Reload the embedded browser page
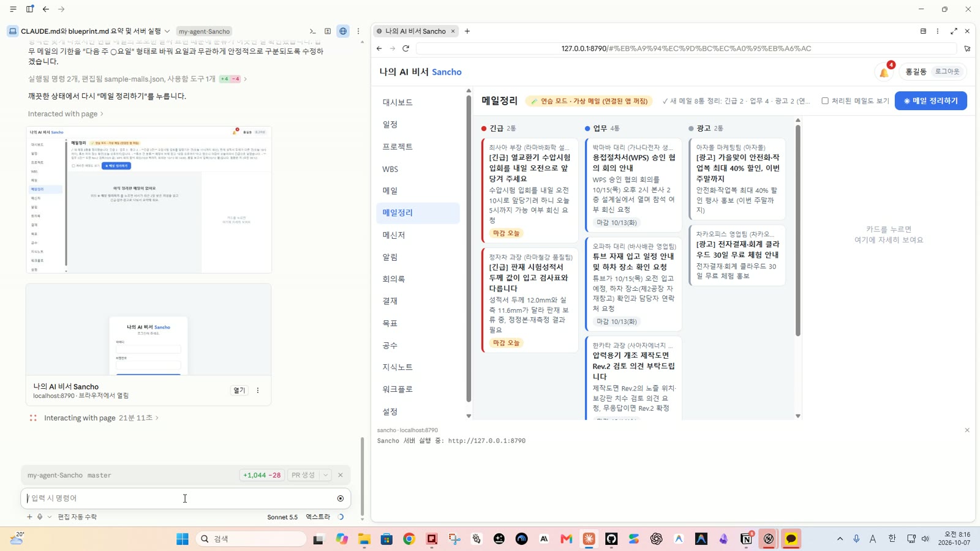This screenshot has width=980, height=551. pos(405,48)
